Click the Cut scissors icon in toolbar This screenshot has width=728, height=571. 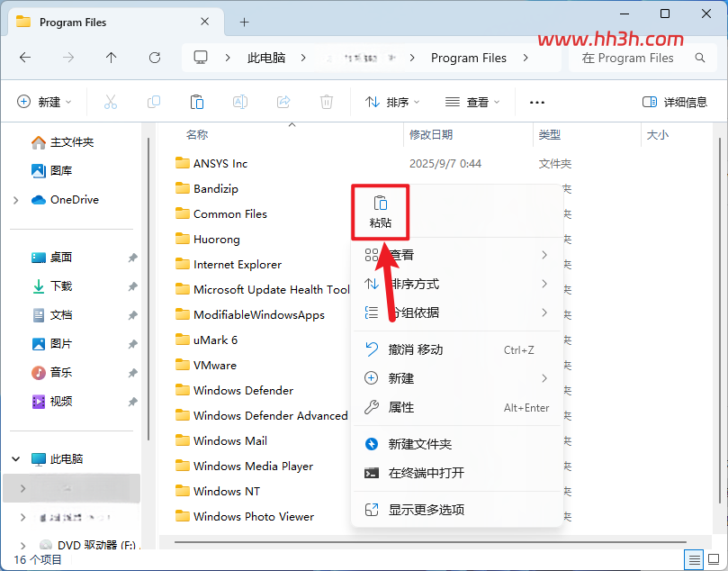[x=111, y=102]
